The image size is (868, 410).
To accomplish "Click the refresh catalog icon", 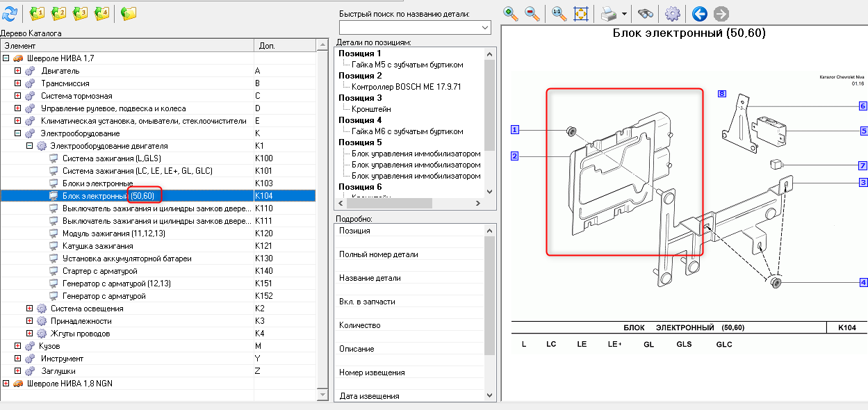I will point(10,13).
